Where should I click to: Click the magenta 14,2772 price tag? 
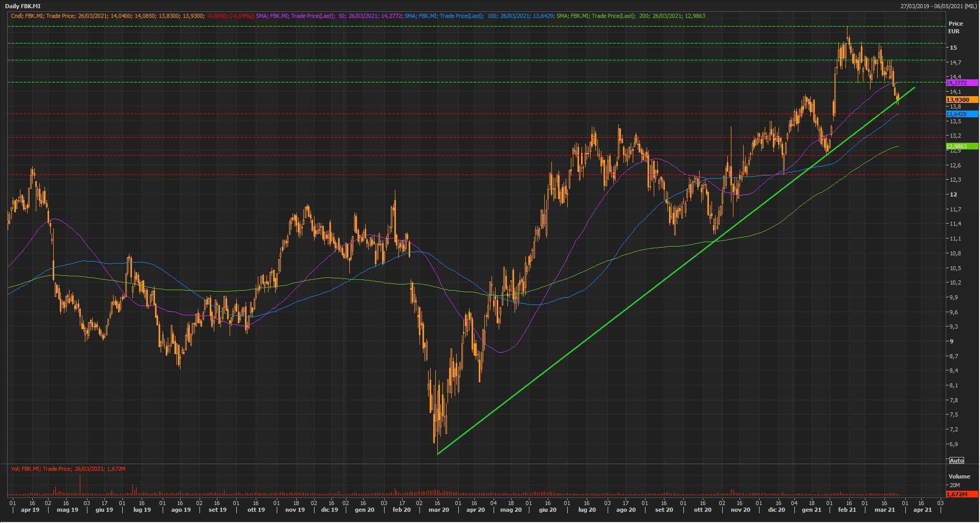pos(961,83)
